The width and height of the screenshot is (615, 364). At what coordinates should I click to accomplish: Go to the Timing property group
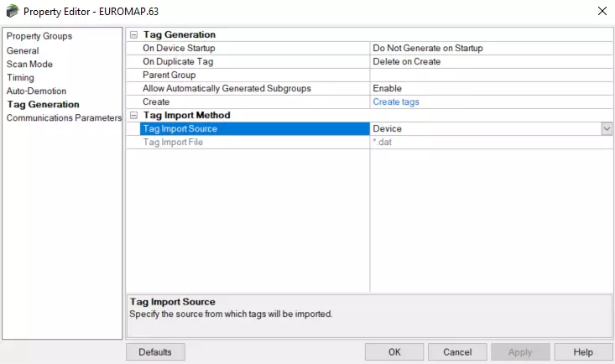pyautogui.click(x=20, y=78)
